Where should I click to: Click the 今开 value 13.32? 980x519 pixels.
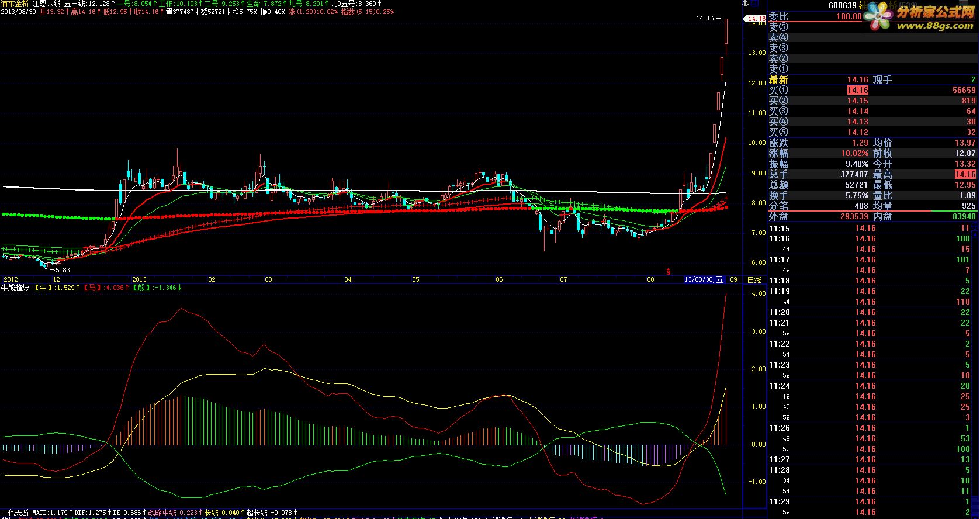coord(965,164)
